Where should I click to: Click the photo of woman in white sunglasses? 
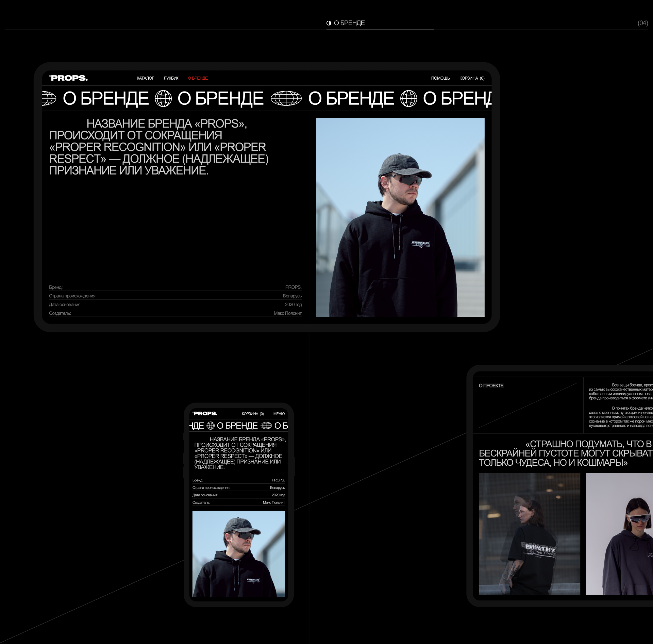click(x=620, y=534)
